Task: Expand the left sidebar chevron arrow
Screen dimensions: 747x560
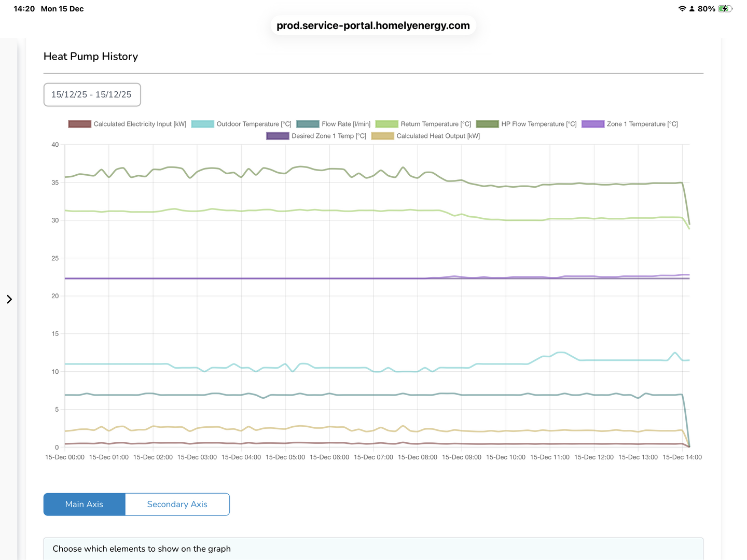Action: click(x=9, y=299)
